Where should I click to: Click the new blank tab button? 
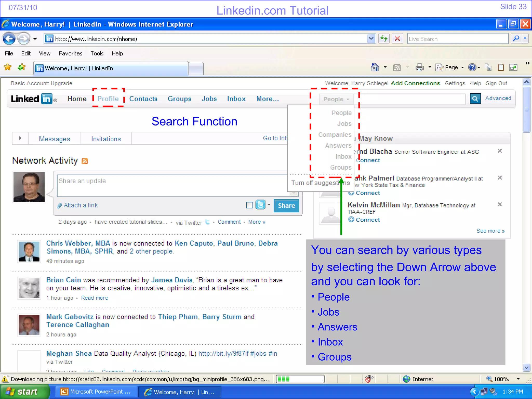click(x=196, y=69)
